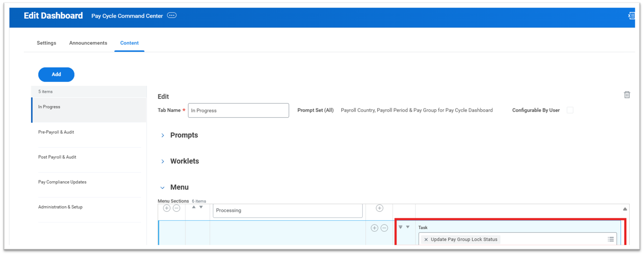Open the Announcements tab
This screenshot has width=644, height=255.
click(x=88, y=43)
